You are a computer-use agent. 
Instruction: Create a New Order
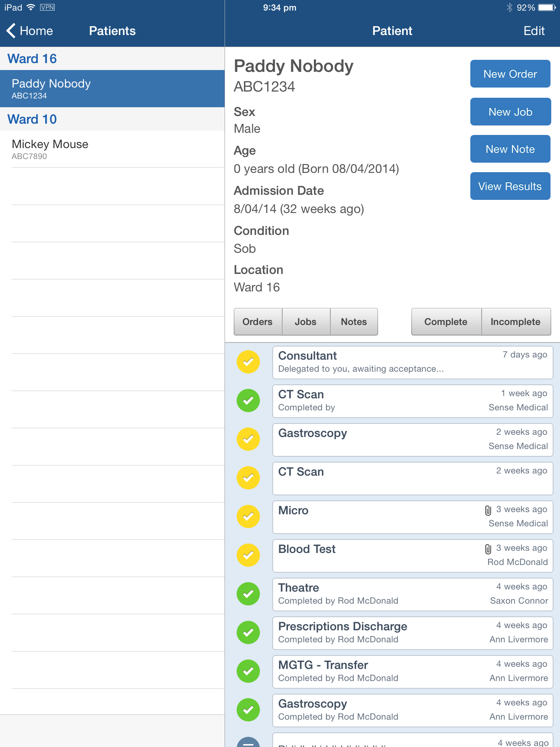point(510,74)
